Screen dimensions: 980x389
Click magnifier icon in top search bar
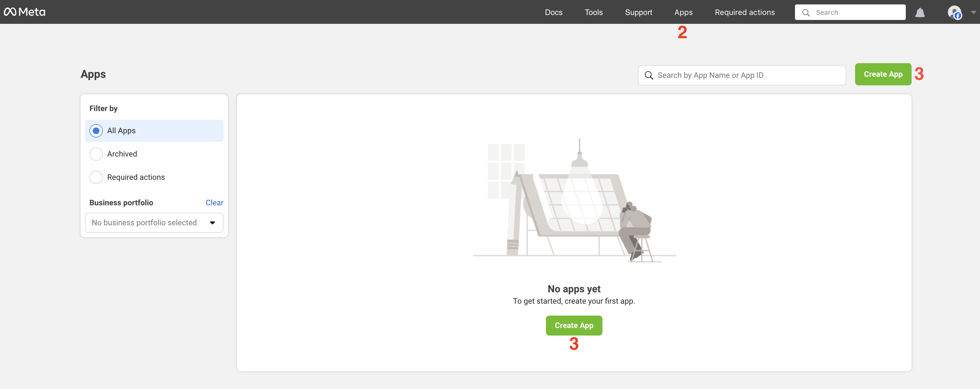point(805,12)
